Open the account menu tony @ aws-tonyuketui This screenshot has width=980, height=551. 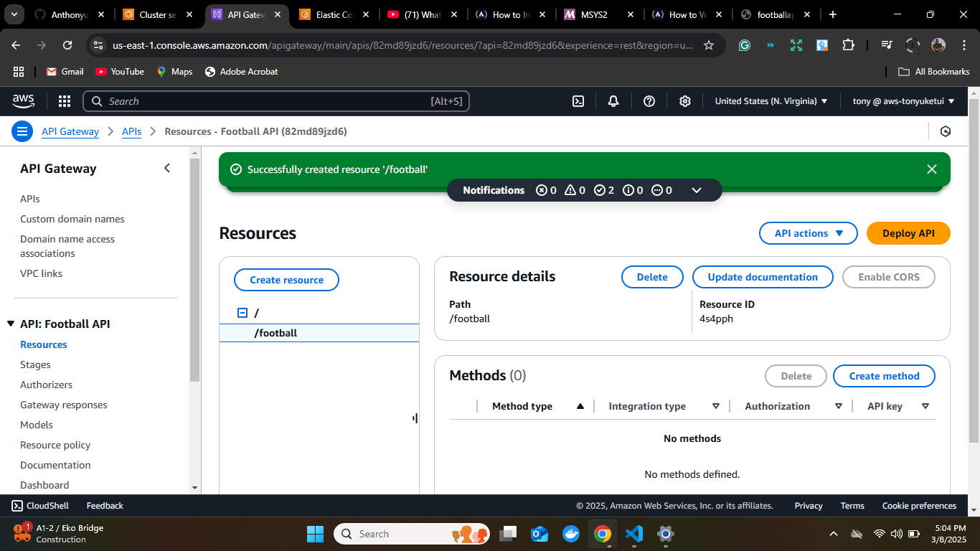(904, 101)
